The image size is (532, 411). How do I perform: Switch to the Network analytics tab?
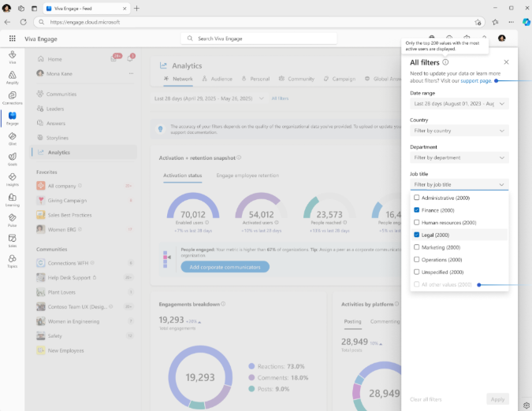click(178, 79)
